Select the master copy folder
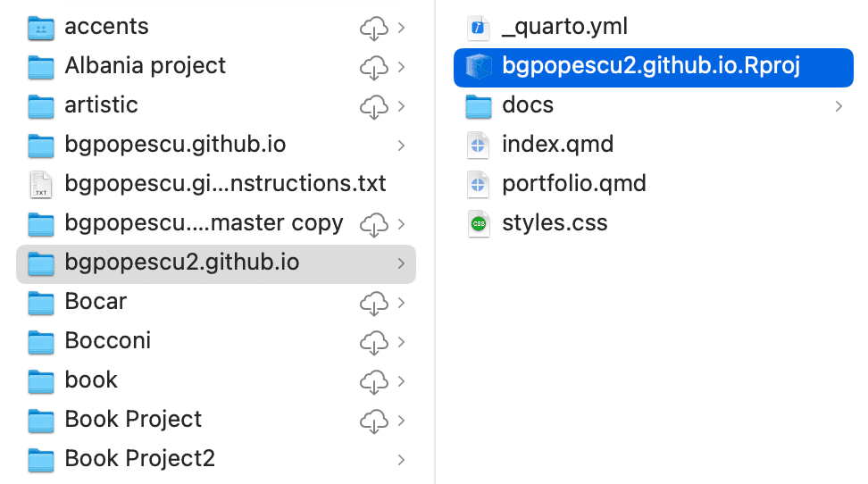Viewport: 868px width, 484px height. (x=204, y=223)
